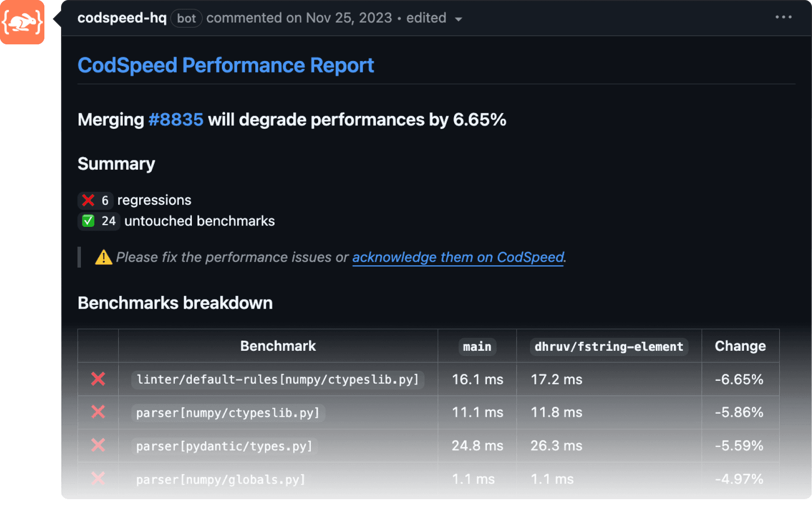Open the 'edited' history dropdown
Viewport: 812px width, 525px height.
tap(431, 18)
